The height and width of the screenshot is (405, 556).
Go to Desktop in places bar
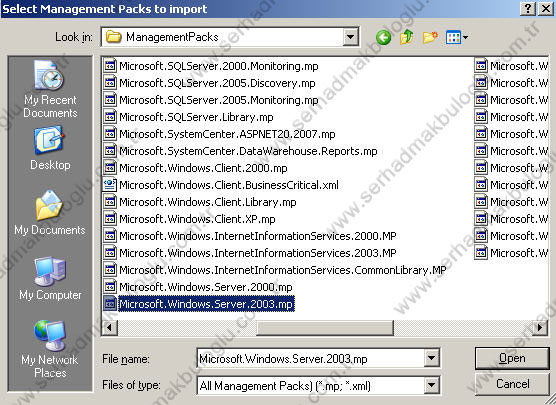pos(50,149)
